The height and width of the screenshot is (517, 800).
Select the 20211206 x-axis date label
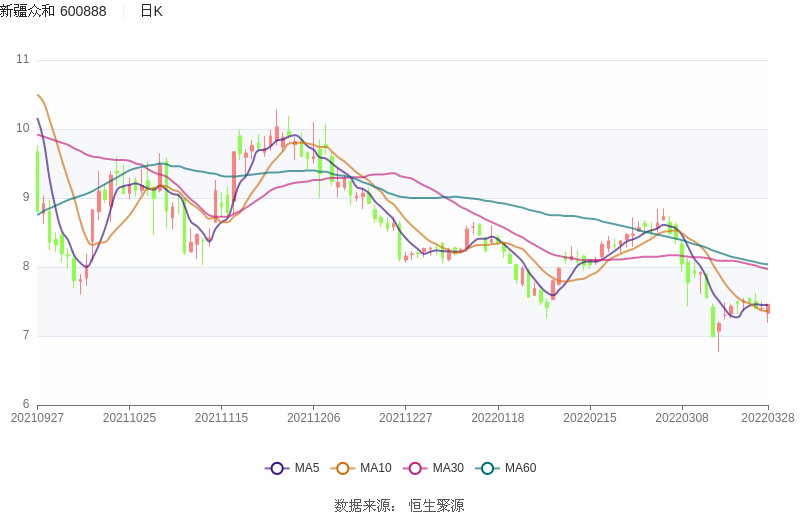pos(314,418)
